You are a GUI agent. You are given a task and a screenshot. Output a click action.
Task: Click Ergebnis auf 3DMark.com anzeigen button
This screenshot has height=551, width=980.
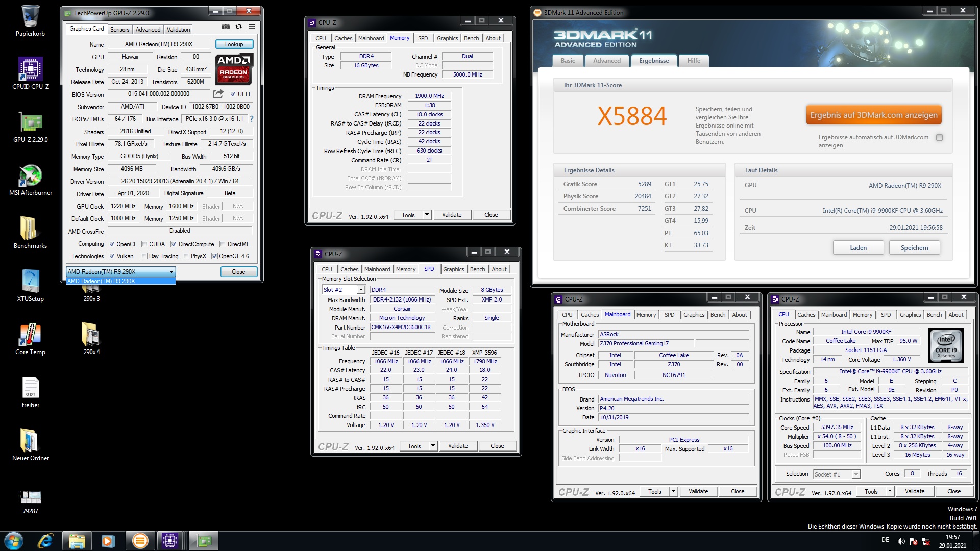pos(874,115)
